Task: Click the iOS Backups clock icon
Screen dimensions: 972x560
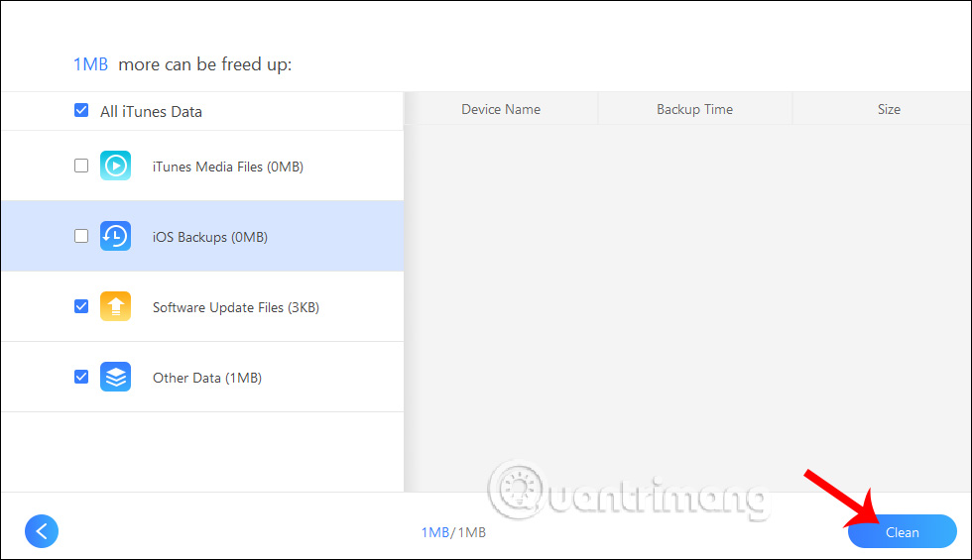Action: tap(115, 236)
